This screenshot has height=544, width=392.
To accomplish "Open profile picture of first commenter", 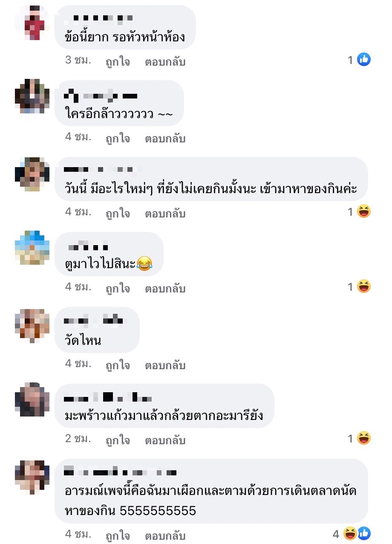I will coord(32,23).
